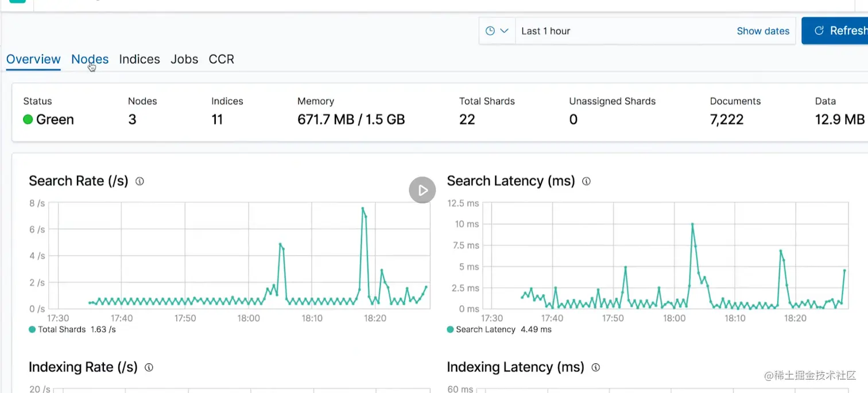This screenshot has height=393, width=868.
Task: Show info for Indexing Latency chart
Action: pos(595,367)
